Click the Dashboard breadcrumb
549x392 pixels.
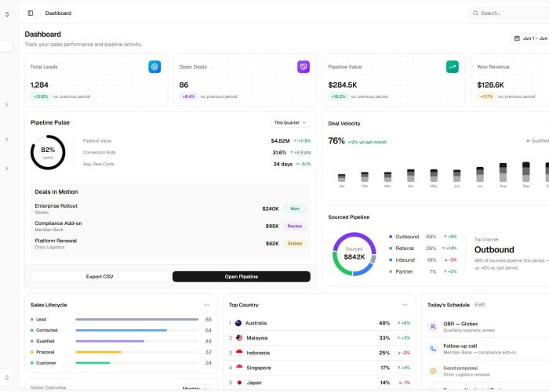click(x=58, y=13)
